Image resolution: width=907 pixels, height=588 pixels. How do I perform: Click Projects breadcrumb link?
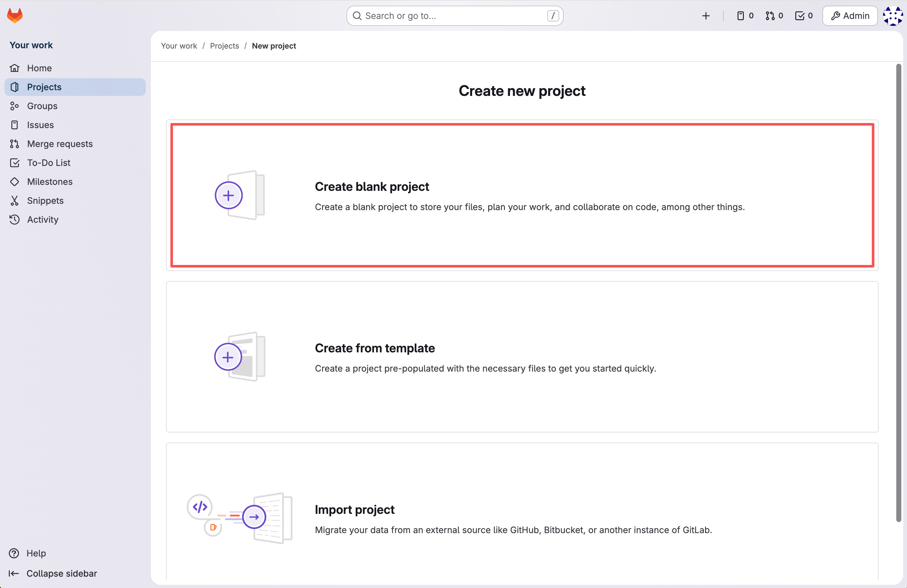(224, 46)
